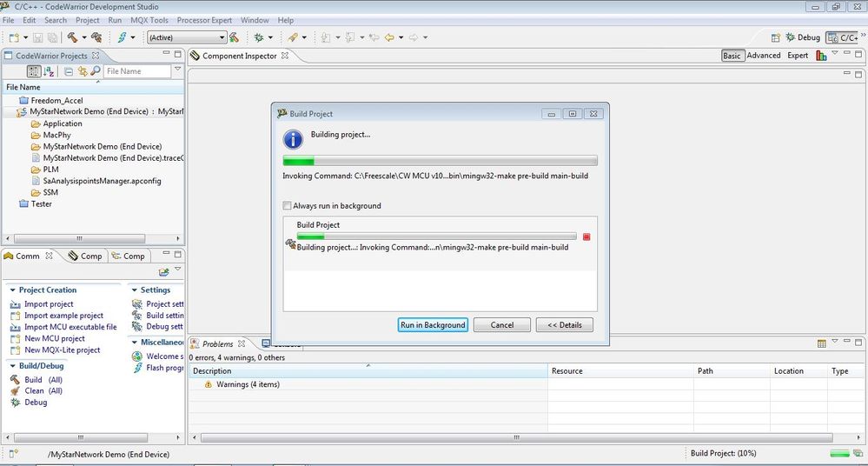Select Basic mode in Component Inspector

point(732,56)
